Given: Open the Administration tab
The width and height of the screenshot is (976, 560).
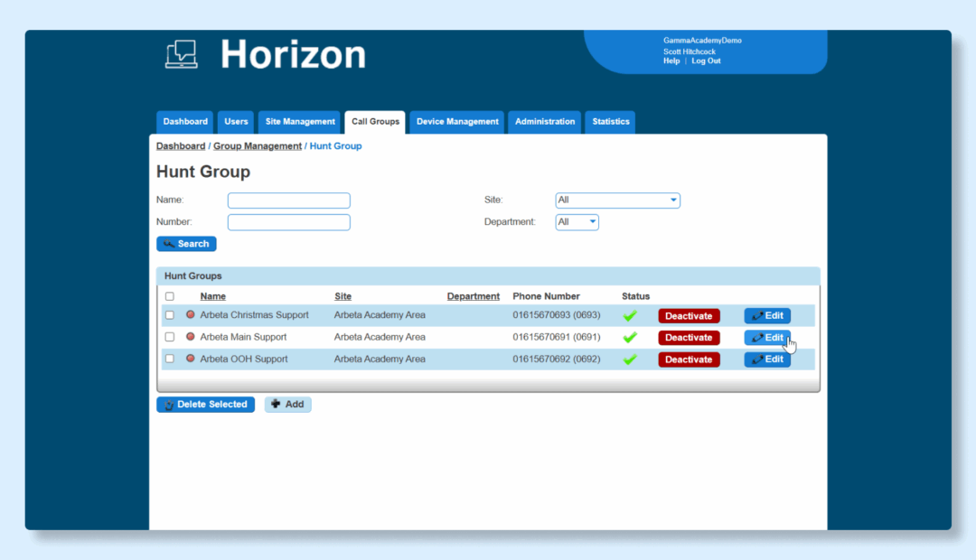Looking at the screenshot, I should [545, 121].
